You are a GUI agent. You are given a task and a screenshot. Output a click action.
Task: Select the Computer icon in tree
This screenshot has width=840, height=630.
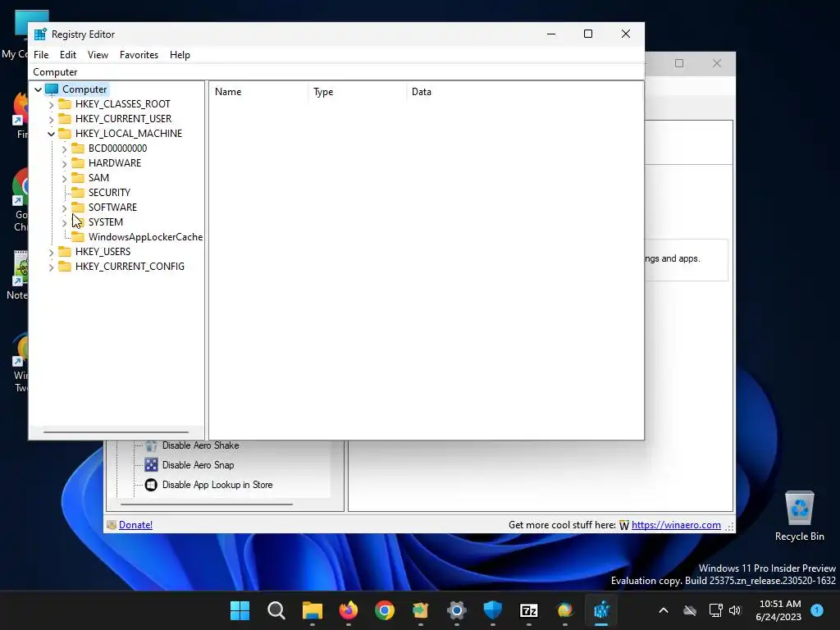52,89
